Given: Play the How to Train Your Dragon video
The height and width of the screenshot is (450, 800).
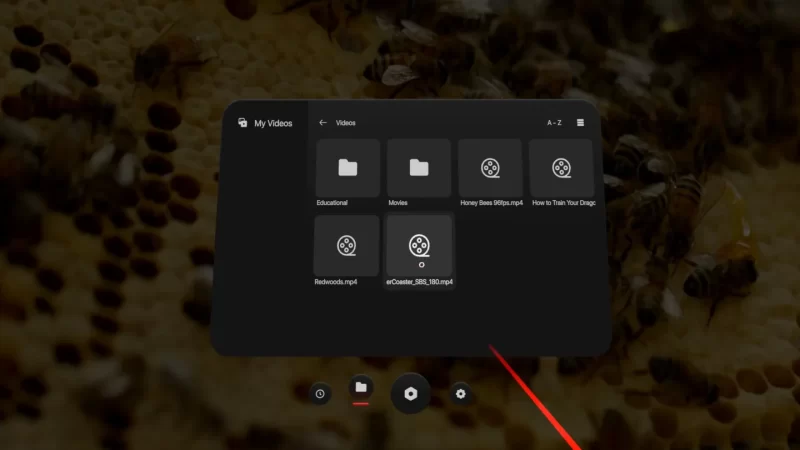Looking at the screenshot, I should click(x=562, y=168).
